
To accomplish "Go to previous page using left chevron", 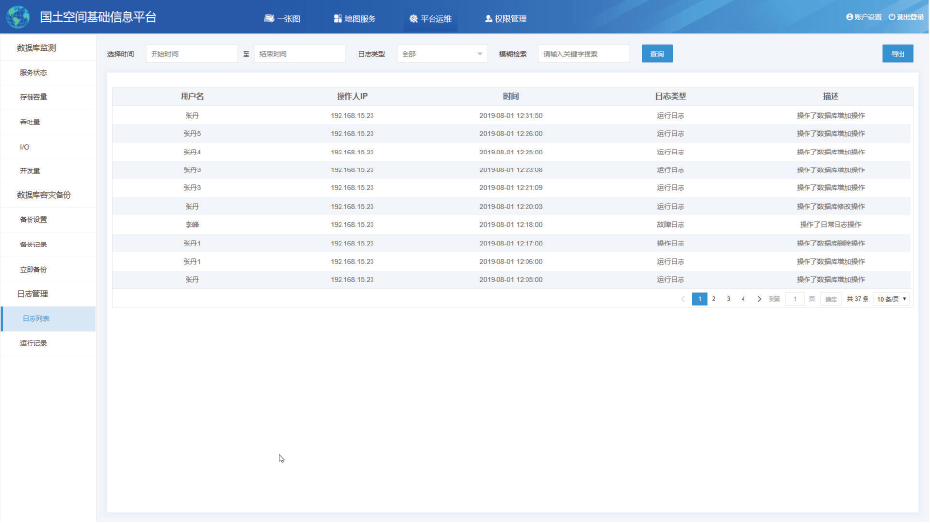I will point(683,299).
